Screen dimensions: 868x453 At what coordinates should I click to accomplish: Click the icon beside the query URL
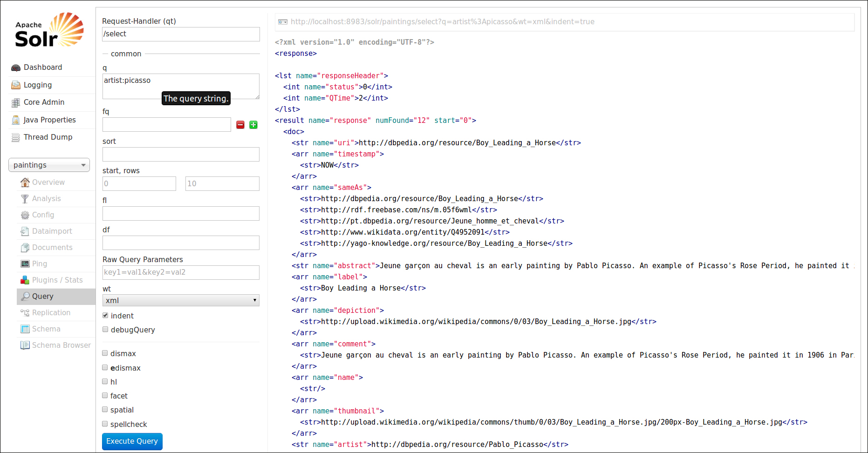coord(283,22)
